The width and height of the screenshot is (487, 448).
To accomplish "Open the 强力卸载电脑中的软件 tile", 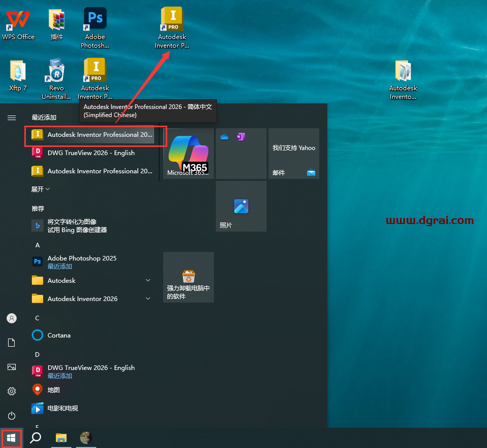I will (189, 277).
